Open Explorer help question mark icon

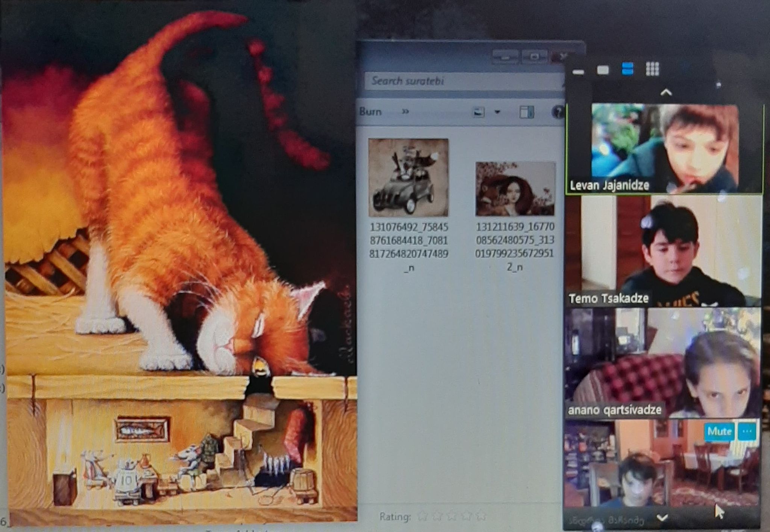(558, 112)
